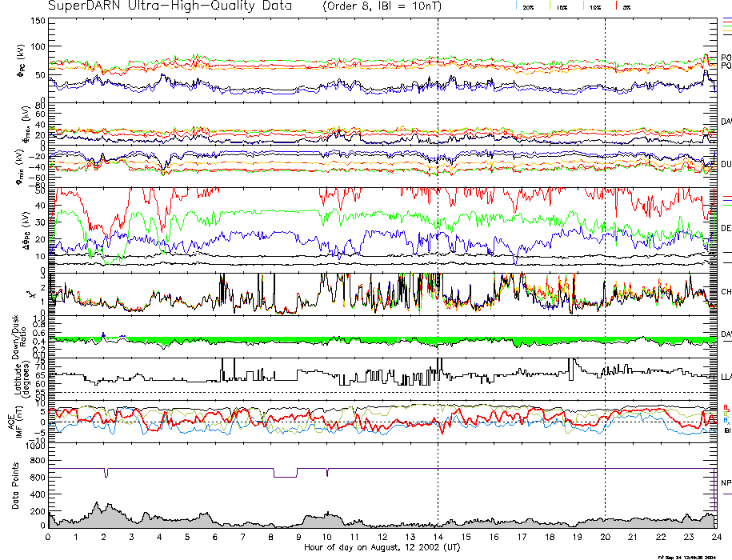Click the purple dip between hours 8 and 9
Screen dimensions: 732x560
285,474
